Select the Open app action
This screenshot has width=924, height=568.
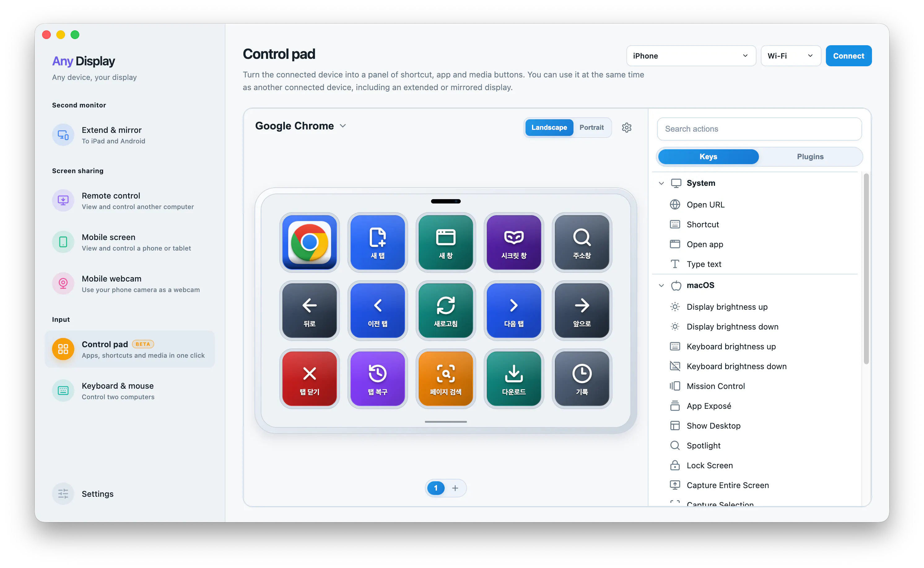pyautogui.click(x=755, y=244)
